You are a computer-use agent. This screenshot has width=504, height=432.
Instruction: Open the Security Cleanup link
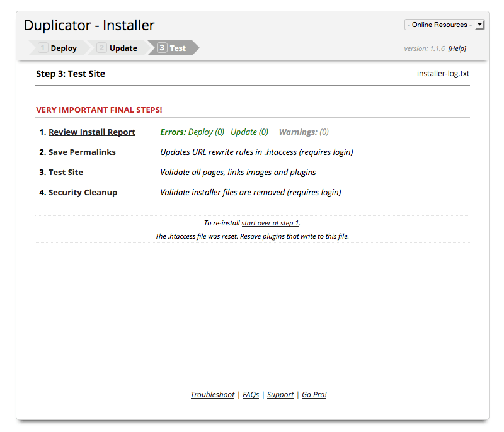[83, 193]
